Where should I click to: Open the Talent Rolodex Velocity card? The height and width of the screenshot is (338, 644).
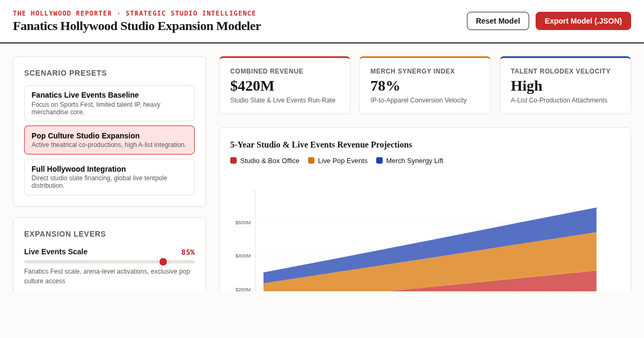pyautogui.click(x=565, y=85)
